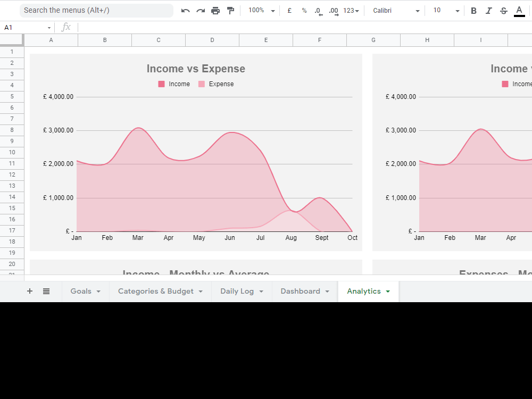The height and width of the screenshot is (399, 532).
Task: Toggle italic formatting
Action: (x=488, y=10)
